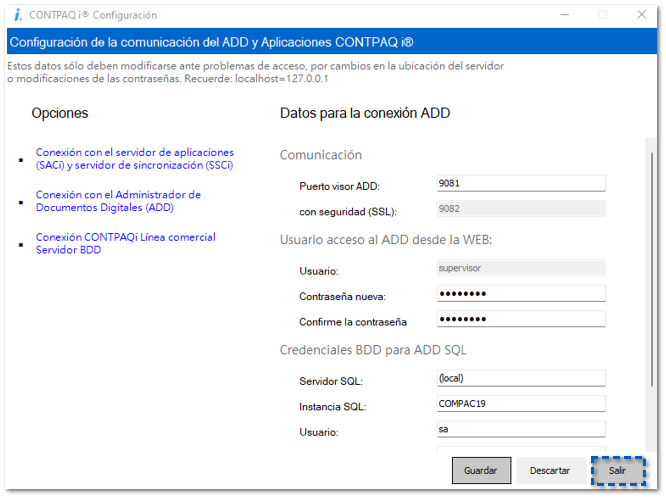Click the vertical scrollbar of the ADD panel

651,270
